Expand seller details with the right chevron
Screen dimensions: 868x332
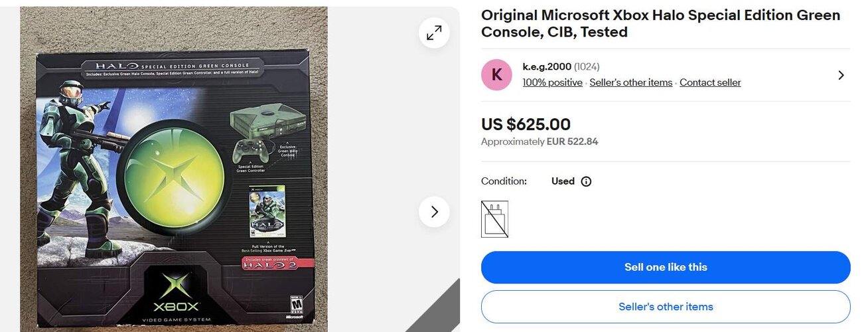pos(841,75)
